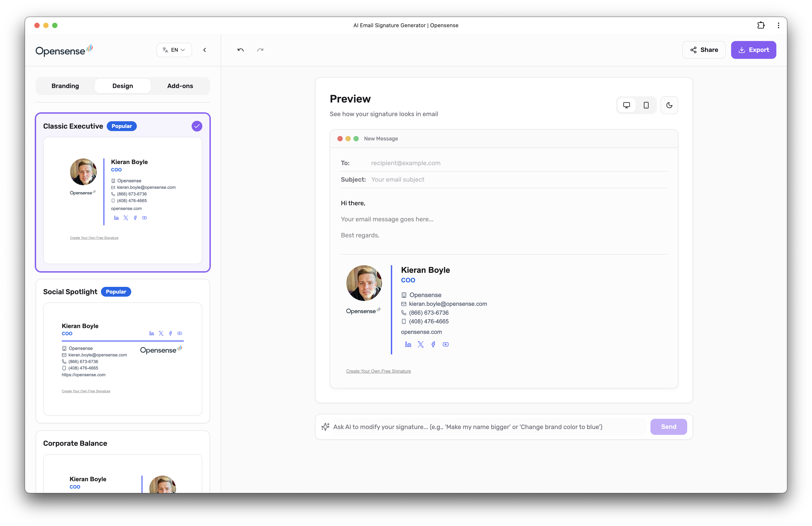The image size is (812, 526).
Task: Enable dark mode preview
Action: (x=669, y=105)
